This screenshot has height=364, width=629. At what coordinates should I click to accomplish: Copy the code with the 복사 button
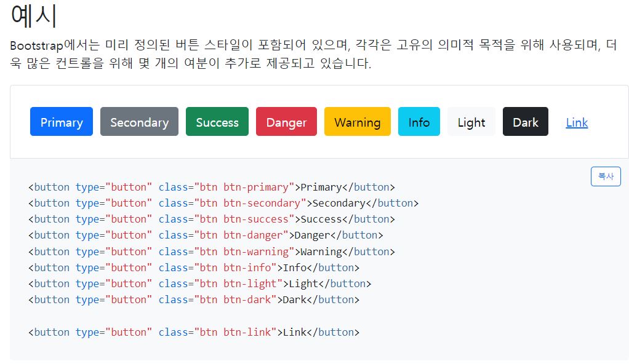tap(606, 176)
